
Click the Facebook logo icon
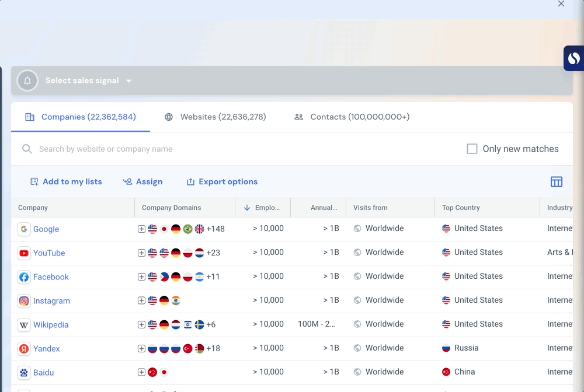pos(23,276)
